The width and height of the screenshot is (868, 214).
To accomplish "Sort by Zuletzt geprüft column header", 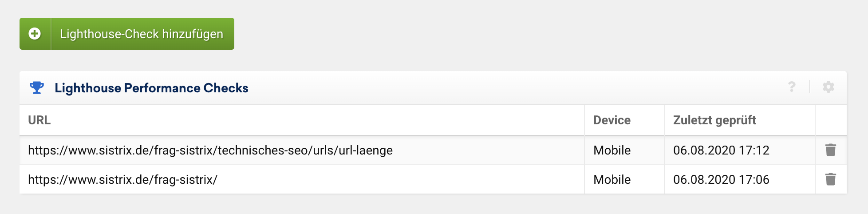I will coord(714,120).
